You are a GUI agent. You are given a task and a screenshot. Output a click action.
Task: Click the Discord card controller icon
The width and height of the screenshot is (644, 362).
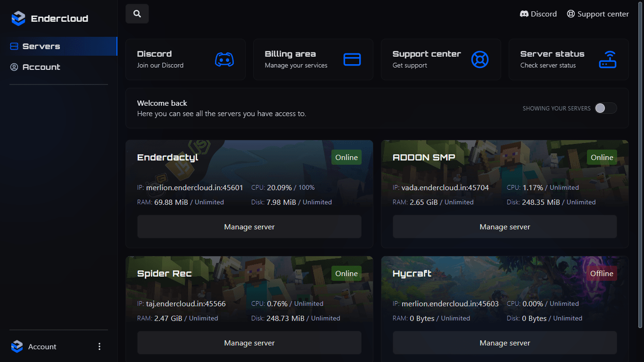224,59
